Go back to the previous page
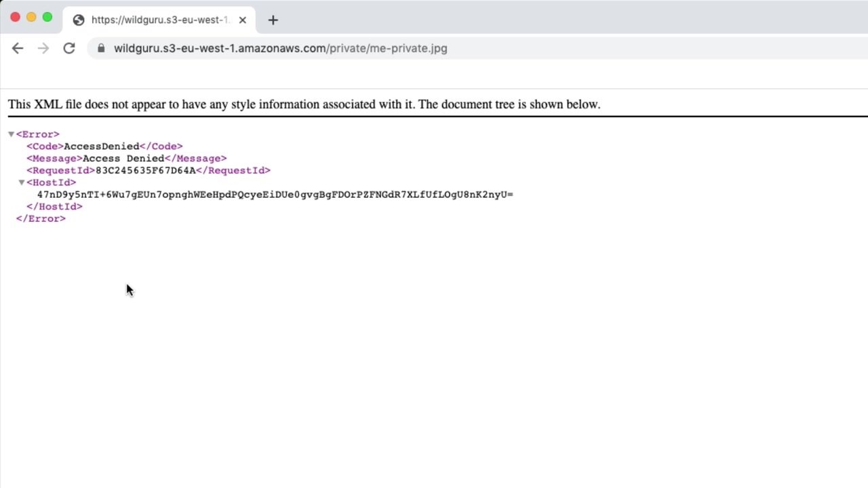Viewport: 868px width, 488px height. pos(18,48)
